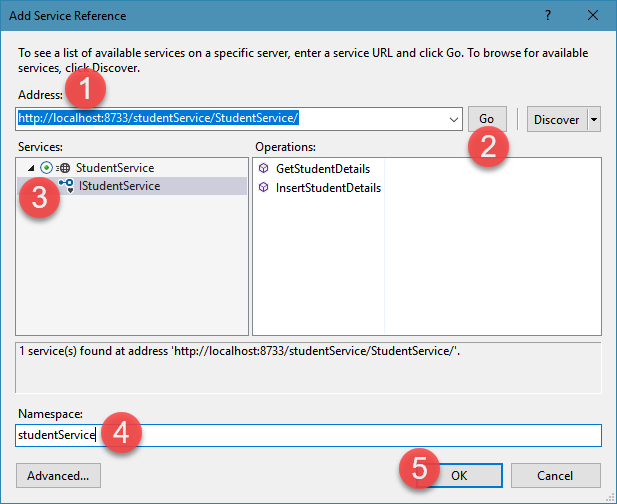Click the Discover button
617x504 pixels.
[557, 119]
